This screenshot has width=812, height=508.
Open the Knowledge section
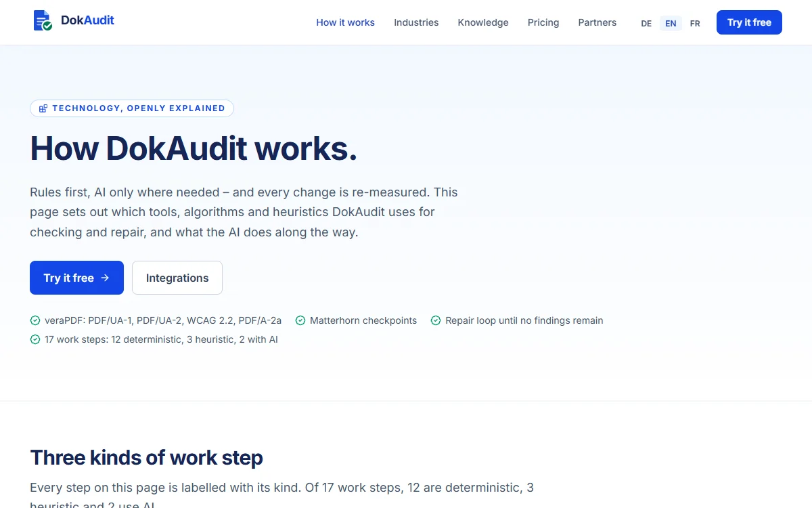pyautogui.click(x=483, y=22)
